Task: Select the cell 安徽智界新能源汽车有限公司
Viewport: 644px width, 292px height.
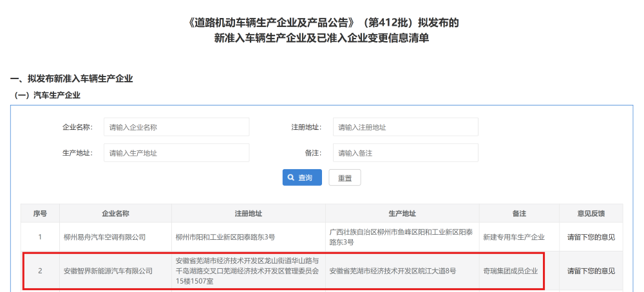Action: point(115,271)
